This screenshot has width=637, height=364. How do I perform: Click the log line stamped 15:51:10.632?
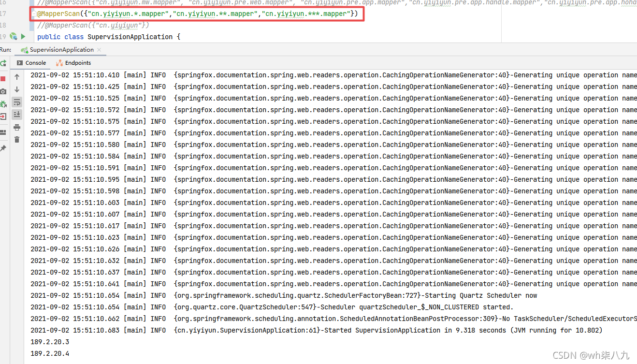click(x=333, y=261)
